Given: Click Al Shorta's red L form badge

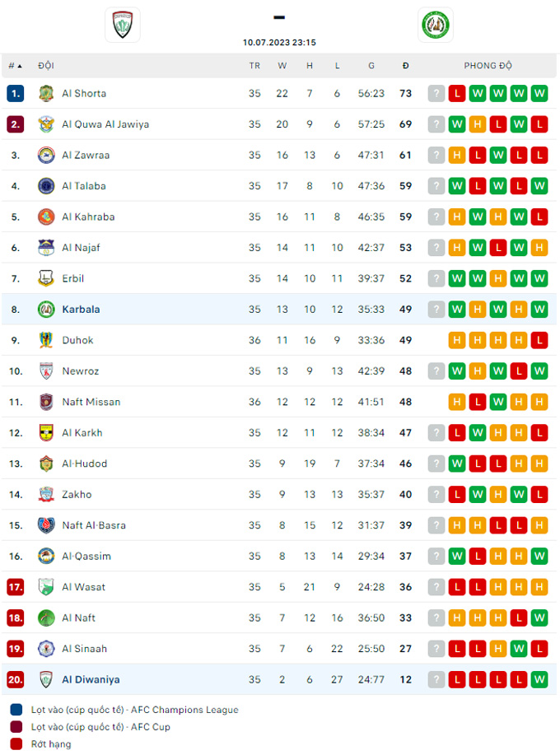Looking at the screenshot, I should [x=457, y=94].
